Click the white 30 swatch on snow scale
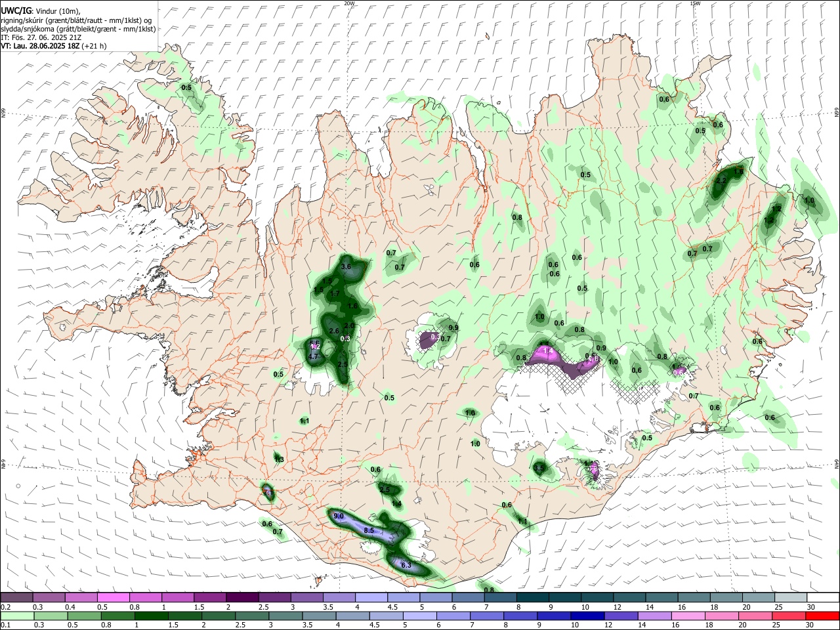 pyautogui.click(x=822, y=598)
